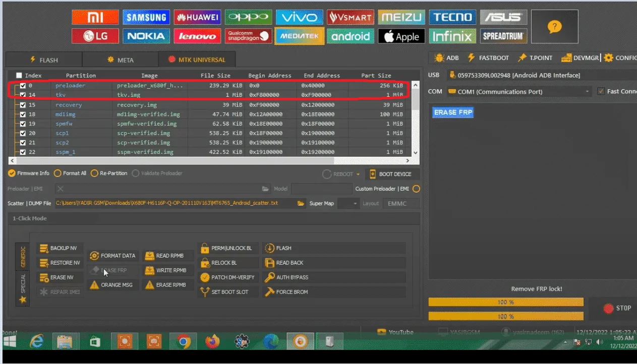Click the AUTH BYPASS button

[x=334, y=277]
